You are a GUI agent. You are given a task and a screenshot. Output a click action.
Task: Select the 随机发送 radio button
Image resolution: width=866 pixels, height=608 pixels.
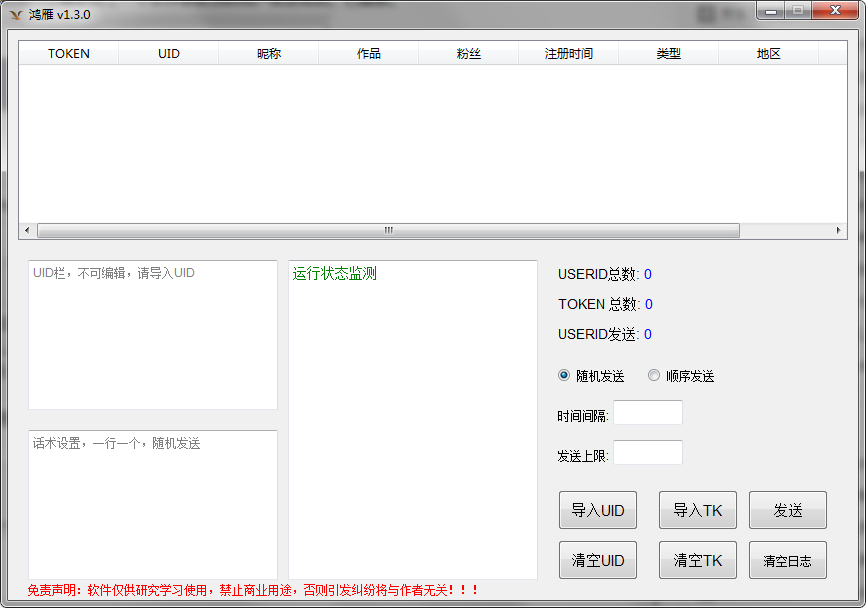pos(564,376)
